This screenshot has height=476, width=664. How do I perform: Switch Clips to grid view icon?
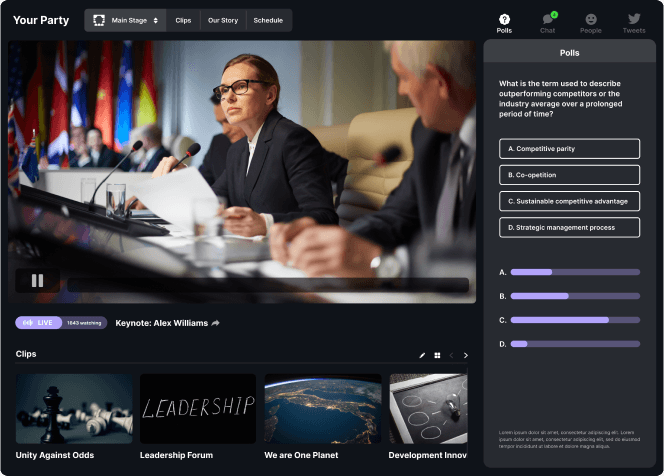point(437,355)
